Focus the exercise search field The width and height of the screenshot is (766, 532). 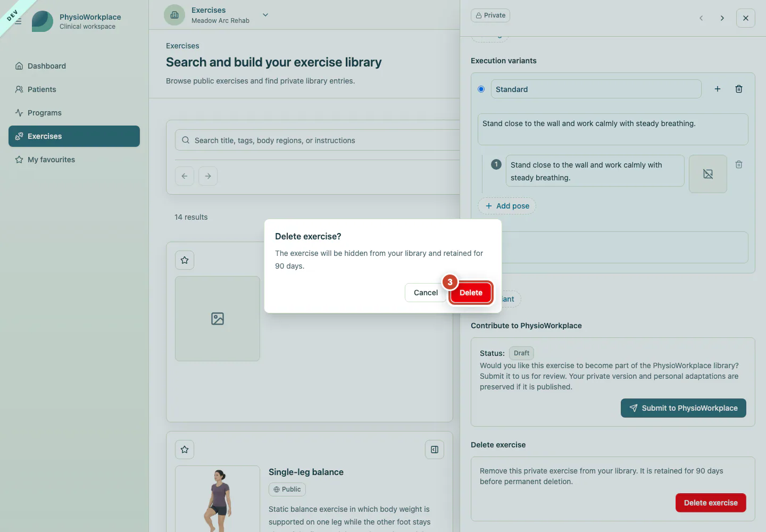point(318,140)
